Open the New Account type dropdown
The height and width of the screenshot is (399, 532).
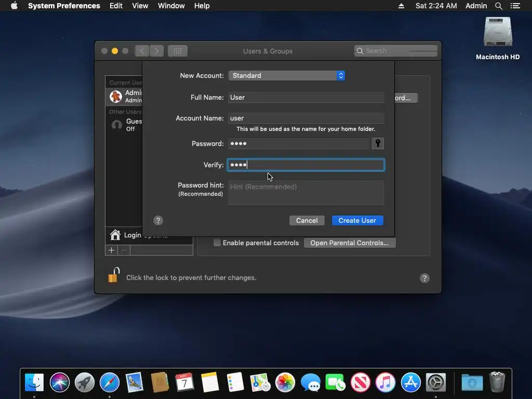[287, 76]
